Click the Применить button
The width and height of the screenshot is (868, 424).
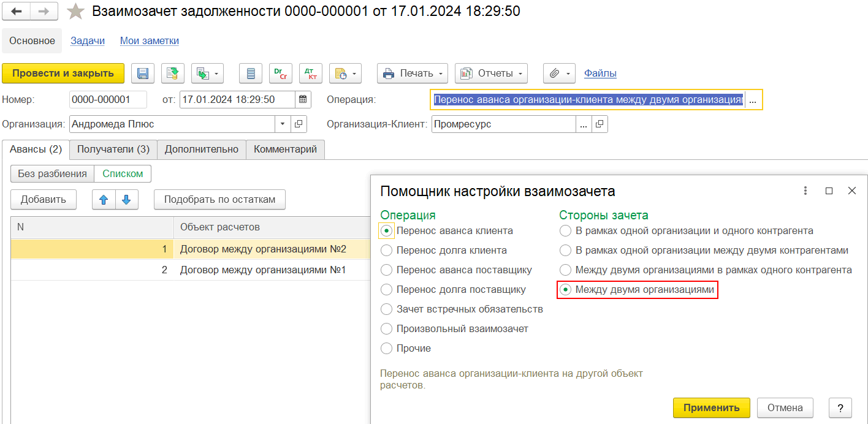pyautogui.click(x=712, y=408)
